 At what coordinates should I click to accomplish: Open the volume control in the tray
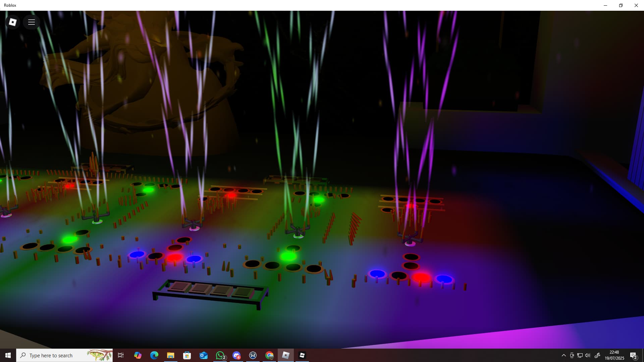pyautogui.click(x=588, y=355)
